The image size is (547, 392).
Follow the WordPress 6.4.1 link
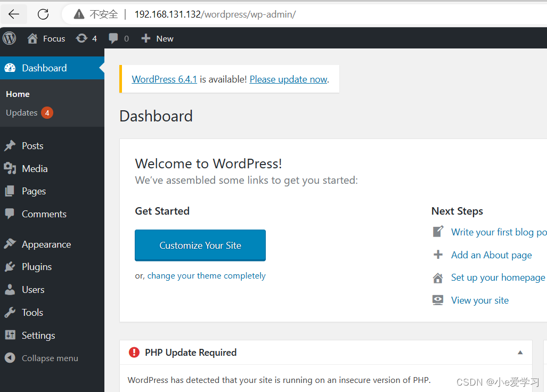point(164,79)
